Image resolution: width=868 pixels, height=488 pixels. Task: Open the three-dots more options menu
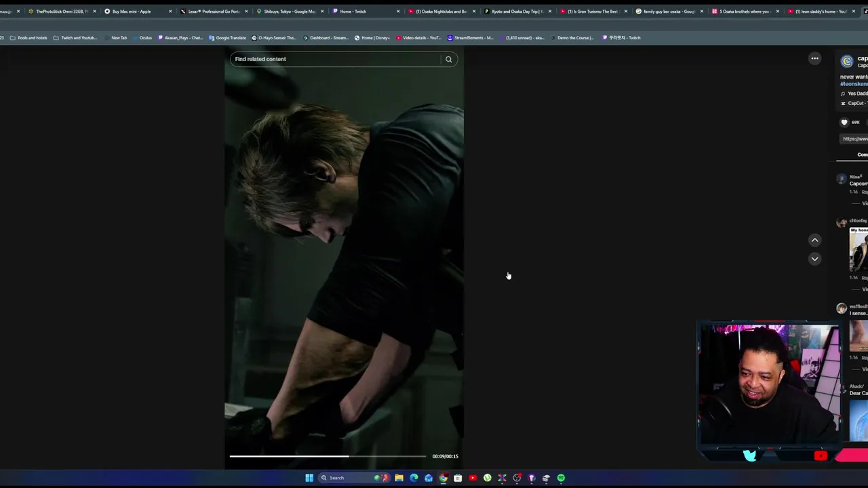[x=814, y=58]
